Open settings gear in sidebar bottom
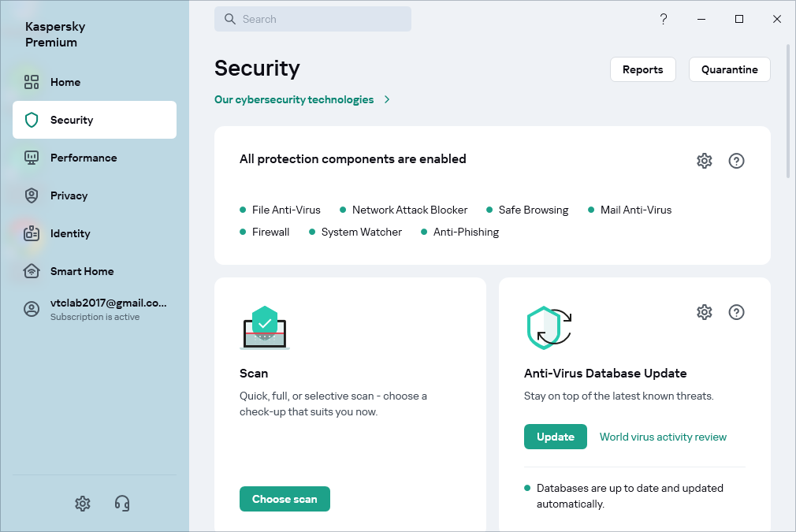Screen dimensions: 796x532 click(x=83, y=503)
